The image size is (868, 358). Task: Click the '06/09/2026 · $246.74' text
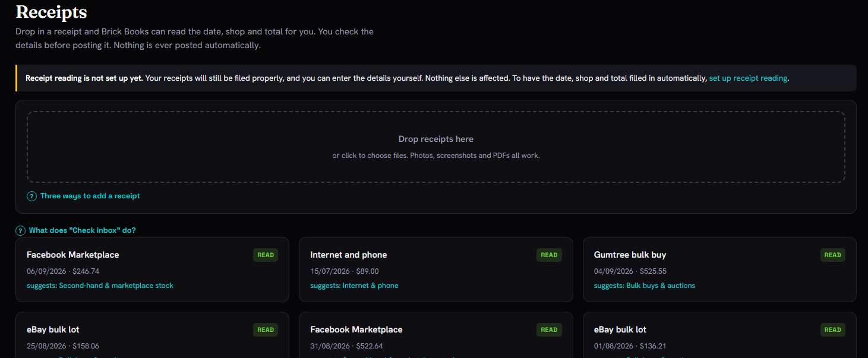[x=63, y=271]
